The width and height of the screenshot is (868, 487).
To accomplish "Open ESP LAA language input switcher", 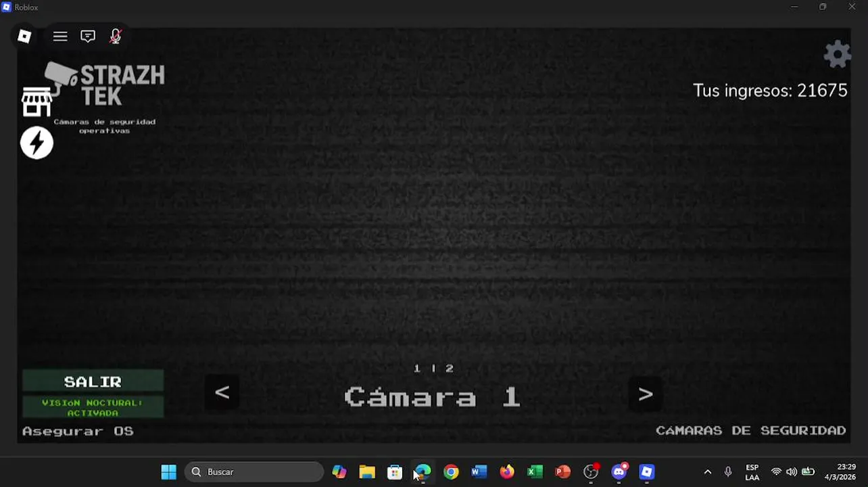I will coord(752,472).
